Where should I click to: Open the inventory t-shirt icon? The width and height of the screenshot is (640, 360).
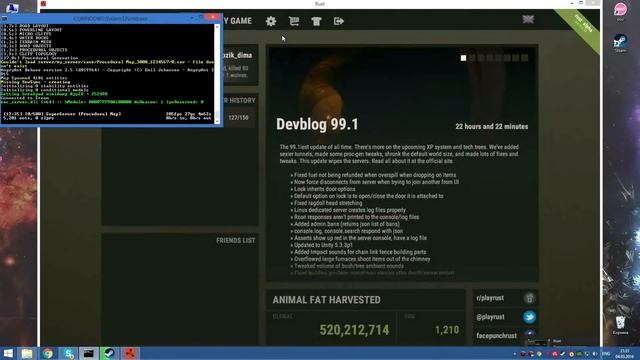[x=316, y=21]
